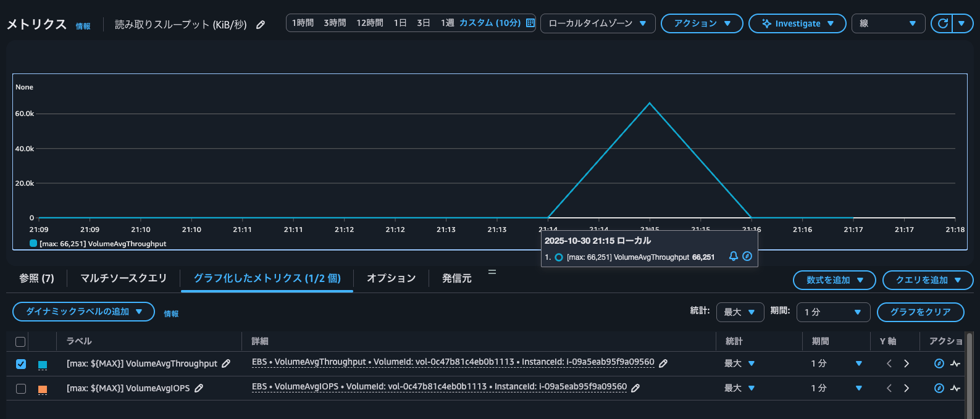Click VolumeAvgThroughput legend color square
The width and height of the screenshot is (980, 419).
pos(33,243)
